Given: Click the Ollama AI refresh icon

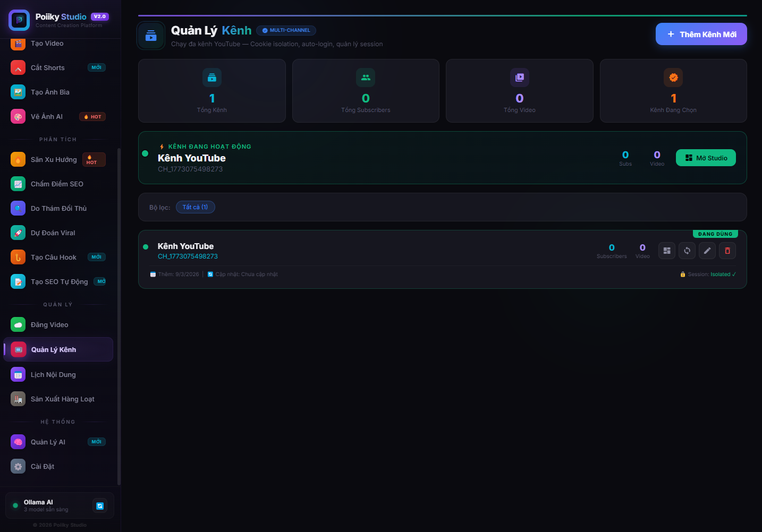Looking at the screenshot, I should click(x=100, y=506).
